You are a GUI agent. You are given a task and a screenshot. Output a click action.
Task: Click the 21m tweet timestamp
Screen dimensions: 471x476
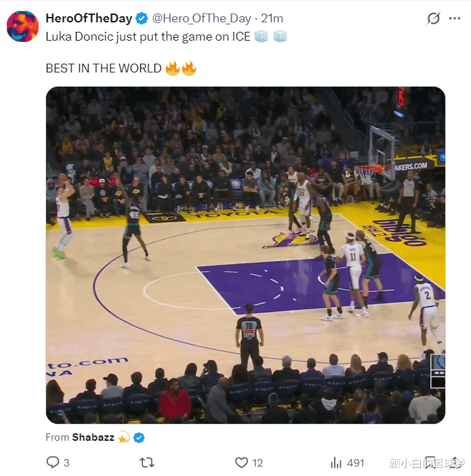tap(272, 18)
